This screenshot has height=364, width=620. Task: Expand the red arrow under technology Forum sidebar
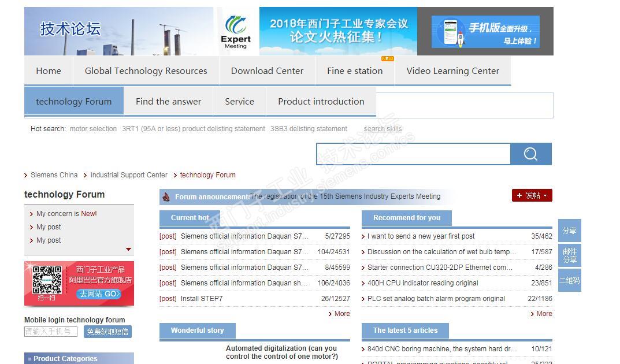pyautogui.click(x=128, y=249)
